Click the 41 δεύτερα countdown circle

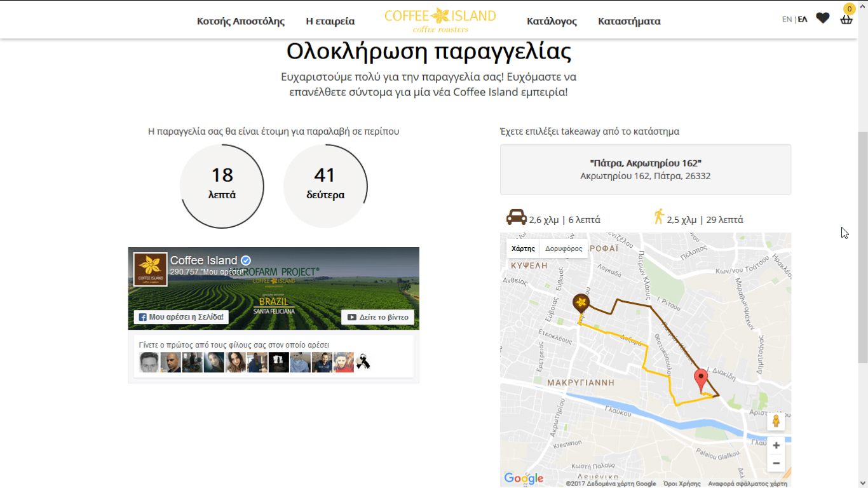point(325,186)
